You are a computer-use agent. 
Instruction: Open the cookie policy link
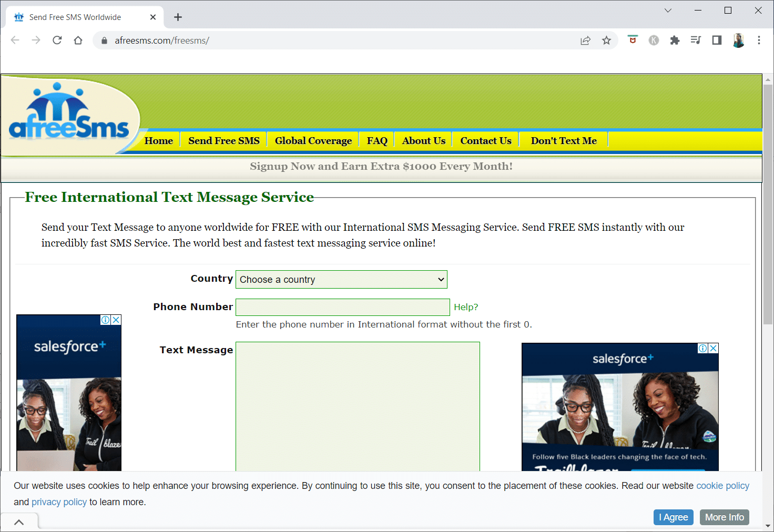[x=722, y=486]
